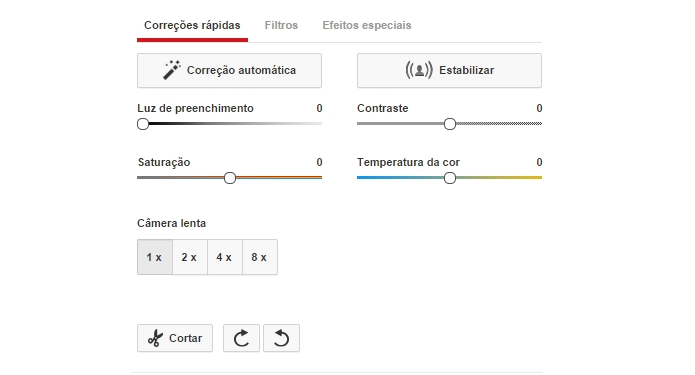Click the Saturação slider handle
This screenshot has height=375, width=695.
[x=230, y=178]
